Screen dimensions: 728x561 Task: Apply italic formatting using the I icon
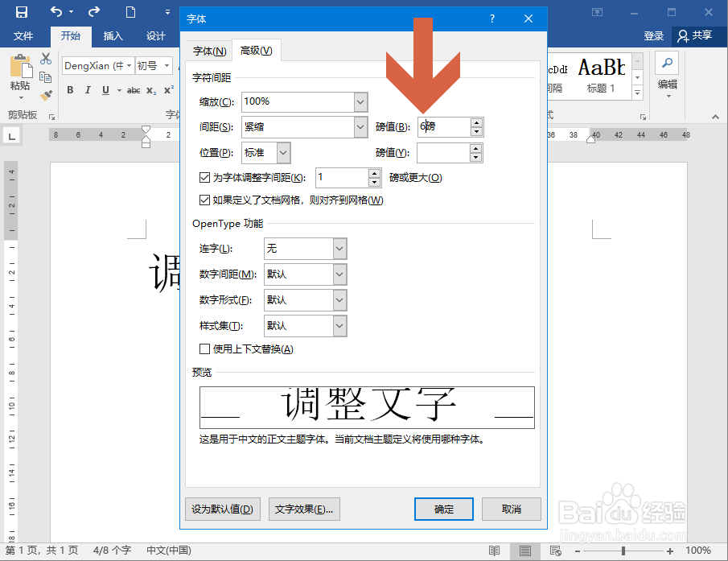(x=87, y=90)
